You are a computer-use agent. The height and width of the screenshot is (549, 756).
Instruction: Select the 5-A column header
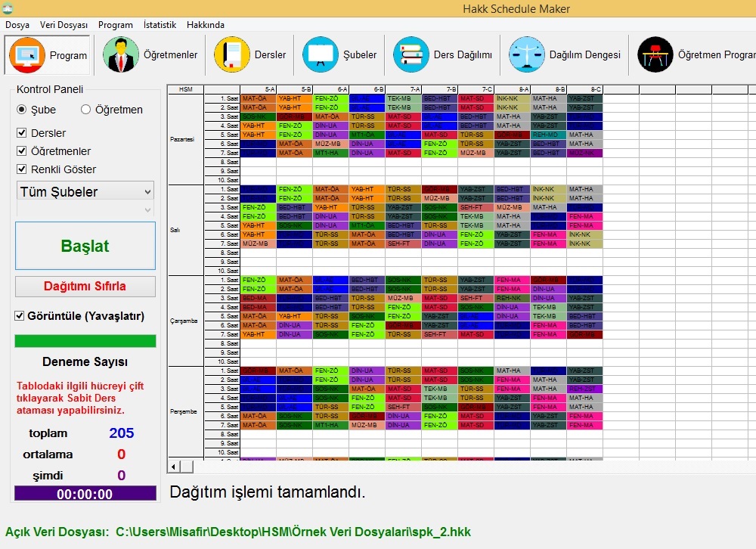(x=259, y=89)
